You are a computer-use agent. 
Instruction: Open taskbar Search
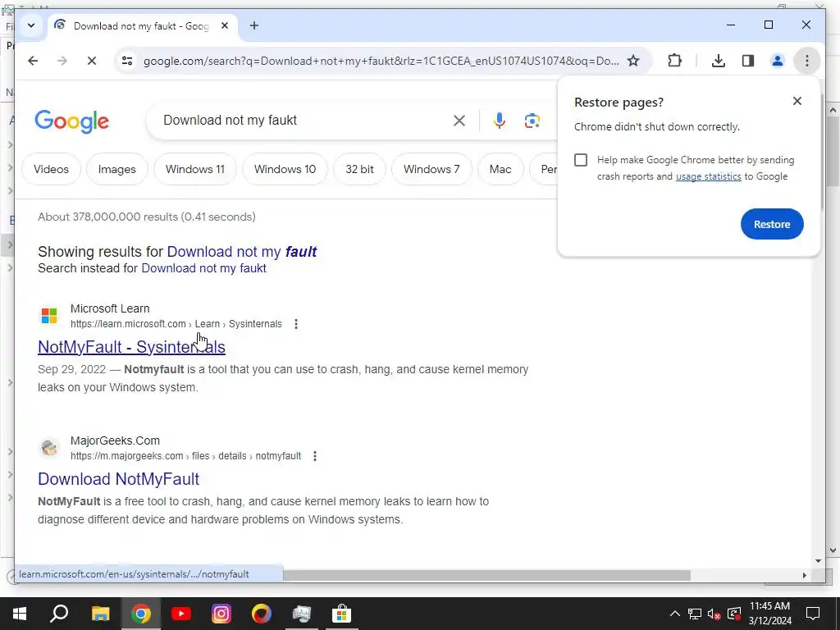pyautogui.click(x=59, y=614)
